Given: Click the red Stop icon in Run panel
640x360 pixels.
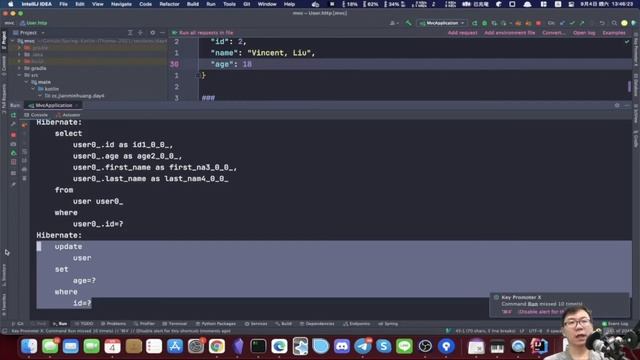Looking at the screenshot, I should coord(13,135).
